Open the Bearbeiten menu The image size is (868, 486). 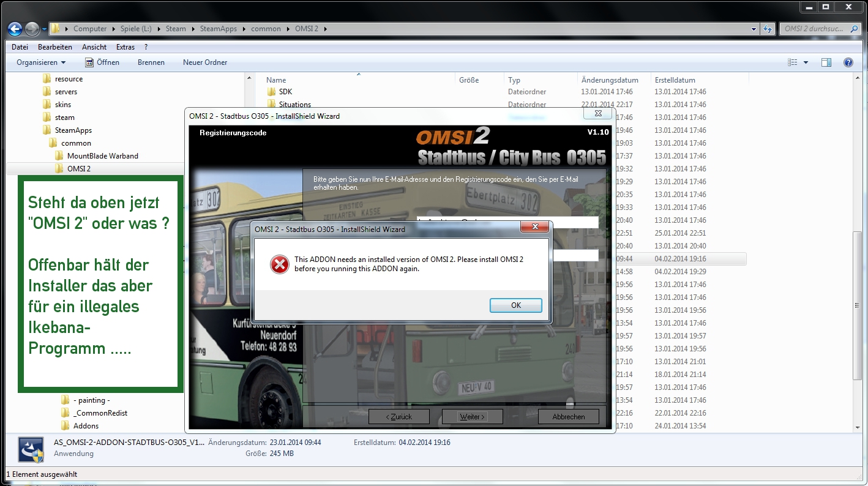point(55,47)
